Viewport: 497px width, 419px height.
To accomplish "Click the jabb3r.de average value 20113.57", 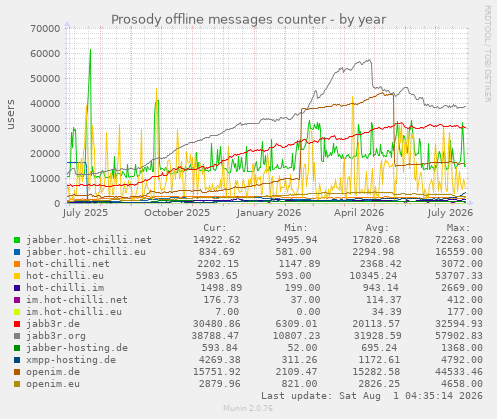I will click(x=376, y=324).
